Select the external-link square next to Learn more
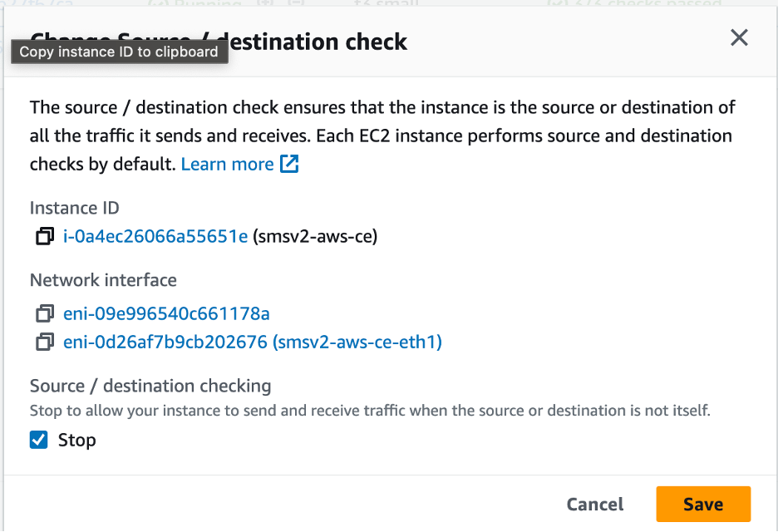Screen dimensions: 778x532 pyautogui.click(x=289, y=164)
